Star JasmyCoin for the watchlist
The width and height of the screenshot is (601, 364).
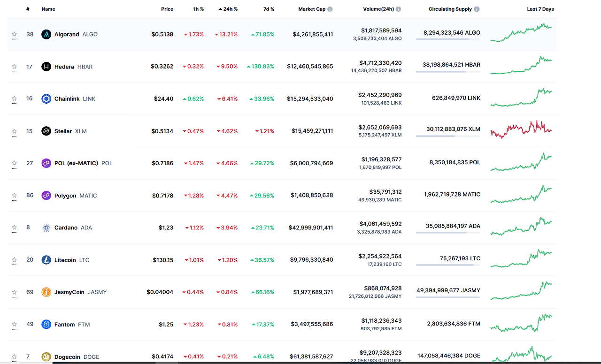pyautogui.click(x=14, y=292)
